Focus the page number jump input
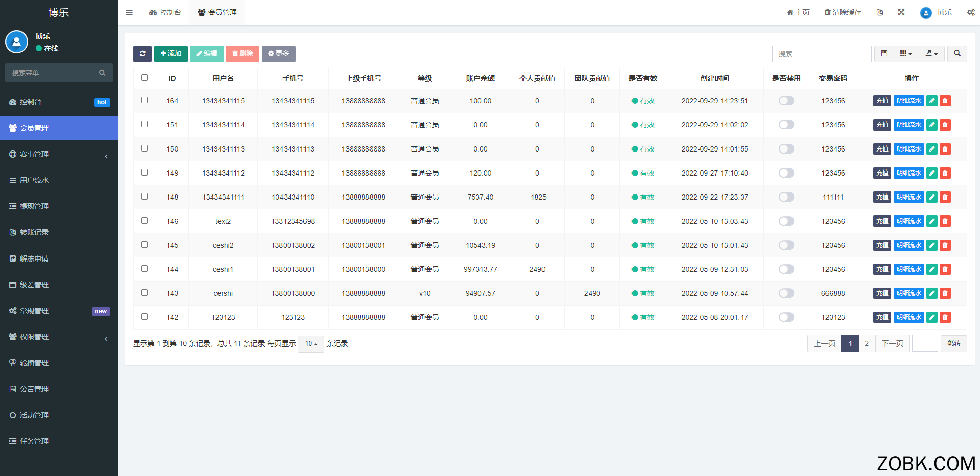980x476 pixels. (x=925, y=343)
